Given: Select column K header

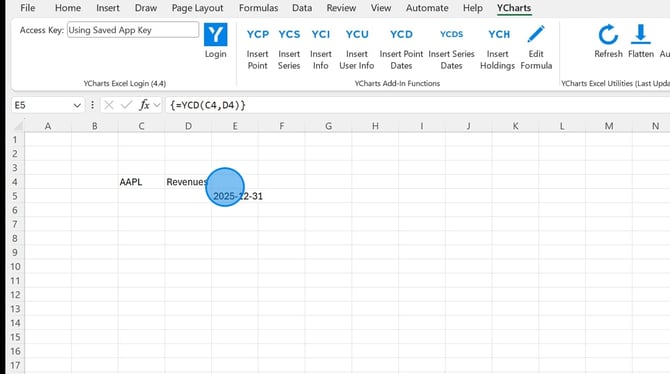Looking at the screenshot, I should coord(515,126).
